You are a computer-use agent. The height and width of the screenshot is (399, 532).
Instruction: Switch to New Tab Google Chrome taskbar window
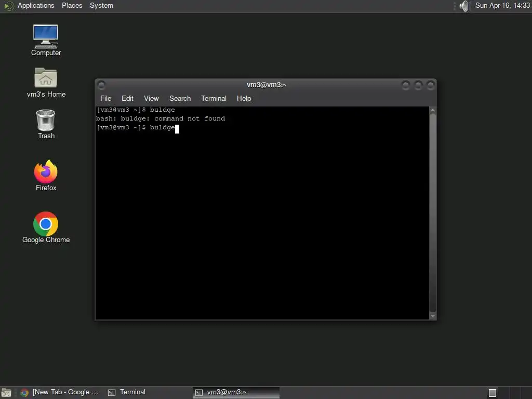(59, 392)
